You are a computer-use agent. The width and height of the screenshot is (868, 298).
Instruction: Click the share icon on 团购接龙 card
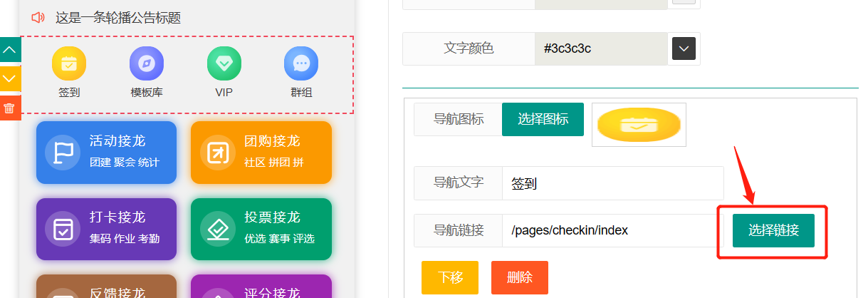coord(218,153)
